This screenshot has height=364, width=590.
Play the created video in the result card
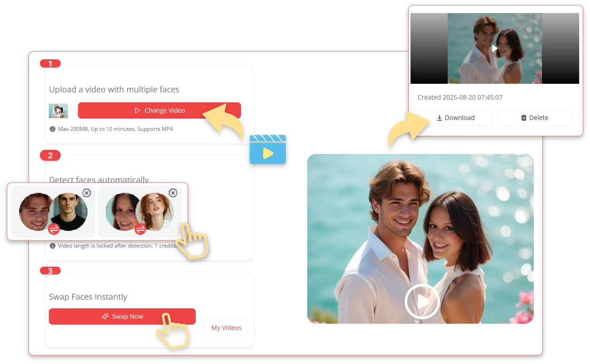[495, 48]
